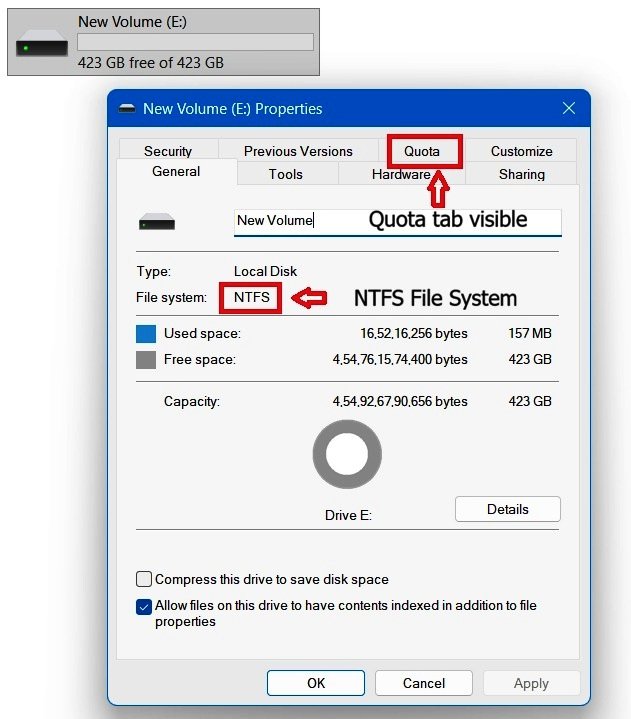
Task: Switch to the Tools tab
Action: tap(286, 174)
